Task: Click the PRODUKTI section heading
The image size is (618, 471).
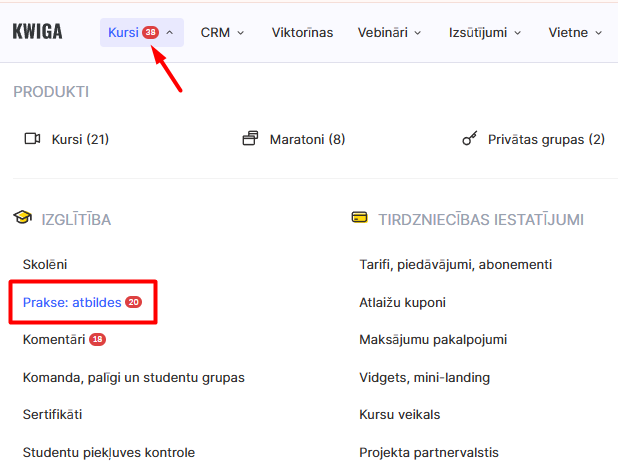Action: click(x=51, y=92)
